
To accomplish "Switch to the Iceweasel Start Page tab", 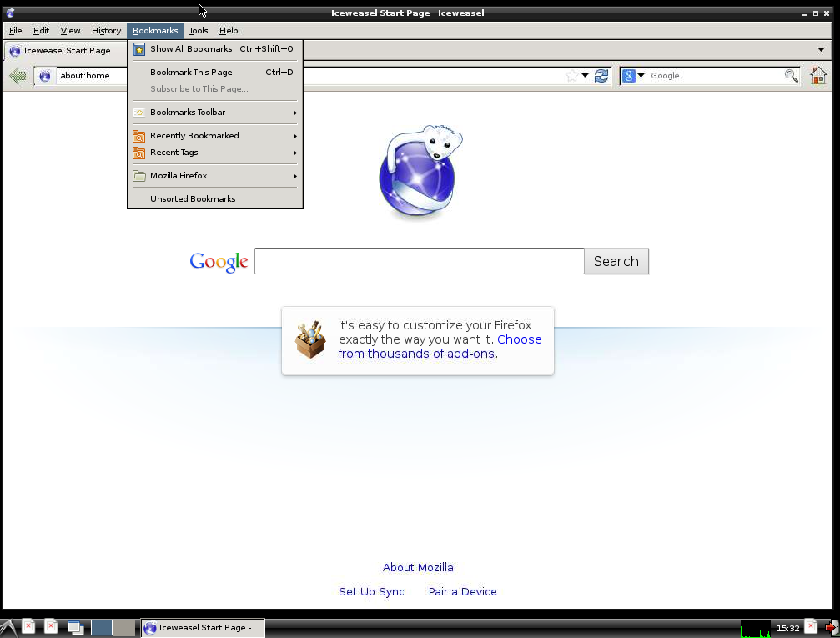I will 67,50.
